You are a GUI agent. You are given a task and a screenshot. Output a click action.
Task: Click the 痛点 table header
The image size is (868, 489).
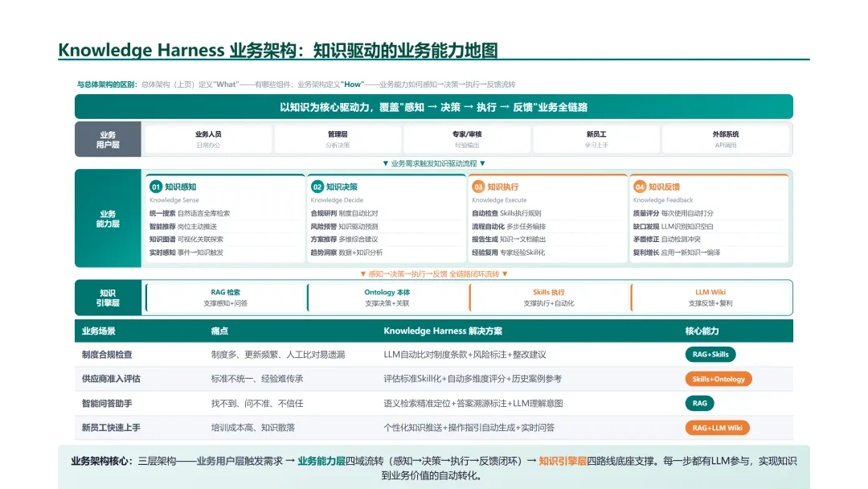219,331
